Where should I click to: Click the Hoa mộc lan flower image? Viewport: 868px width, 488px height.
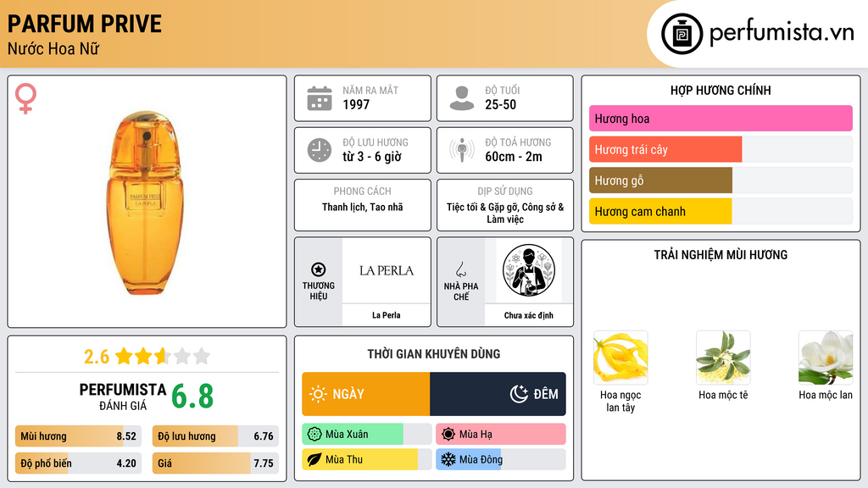[x=826, y=358]
